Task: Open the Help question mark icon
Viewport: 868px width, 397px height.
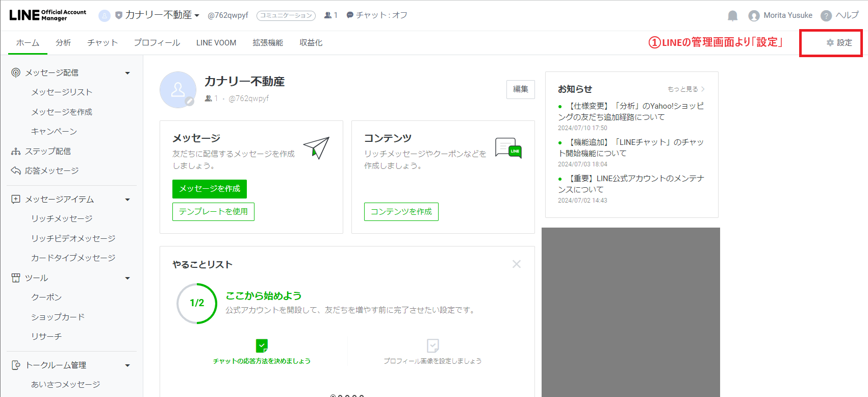Action: (826, 16)
